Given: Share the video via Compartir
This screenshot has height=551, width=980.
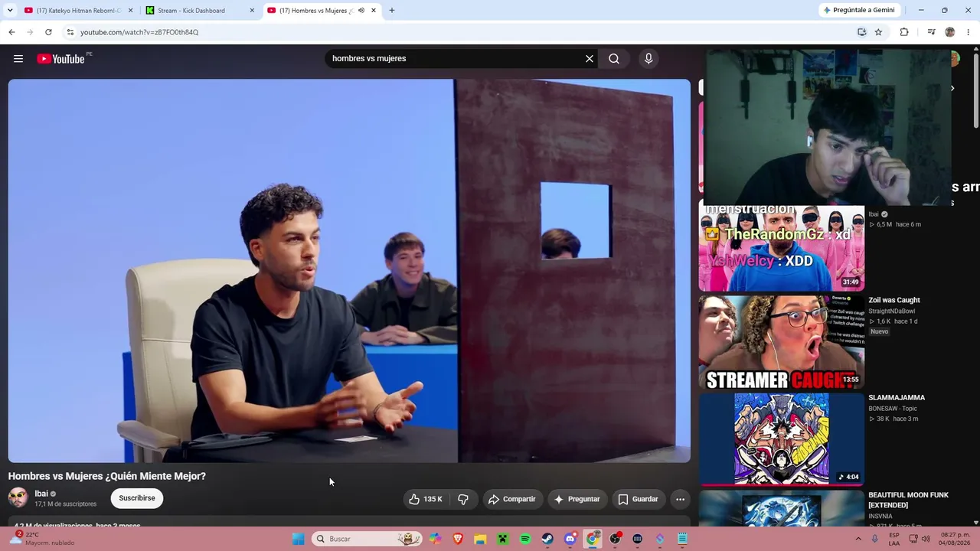Looking at the screenshot, I should [512, 499].
